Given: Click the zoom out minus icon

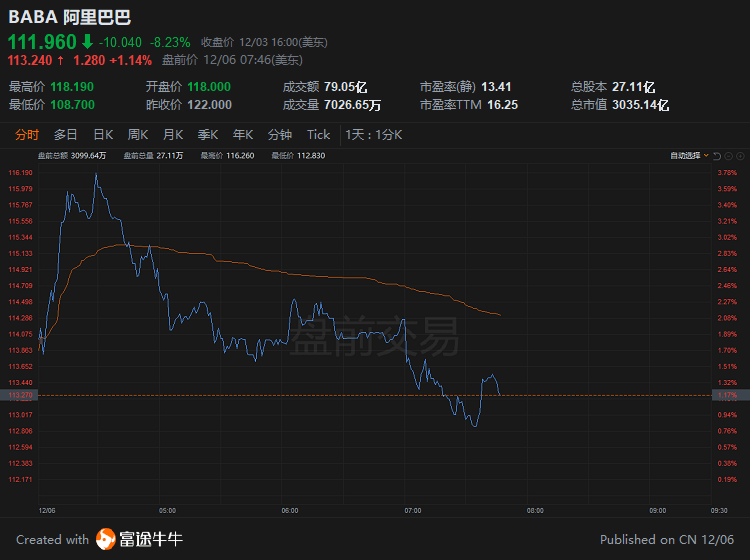Looking at the screenshot, I should click(x=728, y=156).
